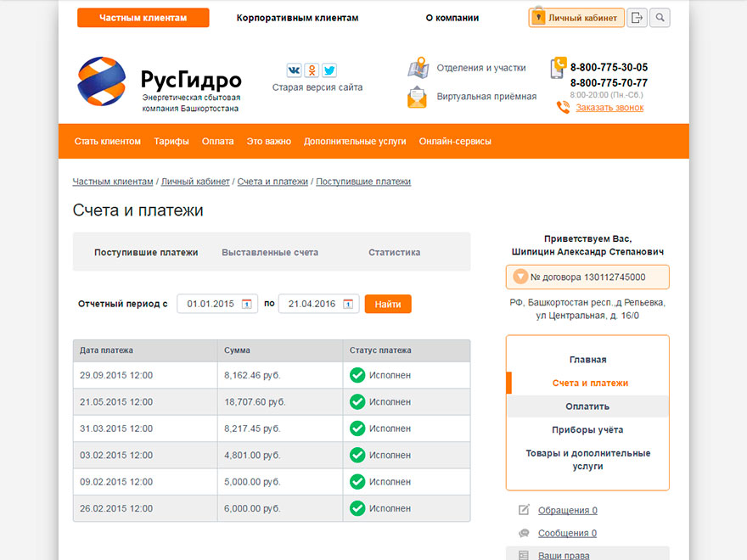Image resolution: width=747 pixels, height=560 pixels.
Task: Click the amount 18,707.60 руб.
Action: (255, 402)
